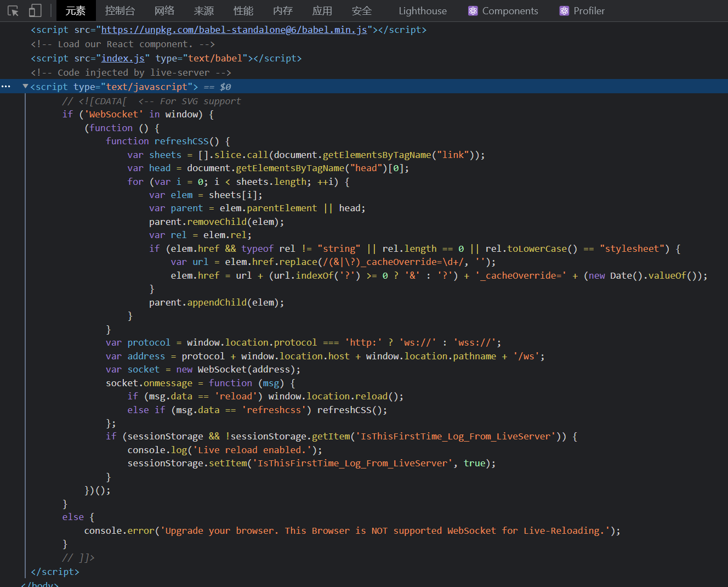Toggle the device toolbar icon
This screenshot has height=587, width=728.
click(x=35, y=11)
